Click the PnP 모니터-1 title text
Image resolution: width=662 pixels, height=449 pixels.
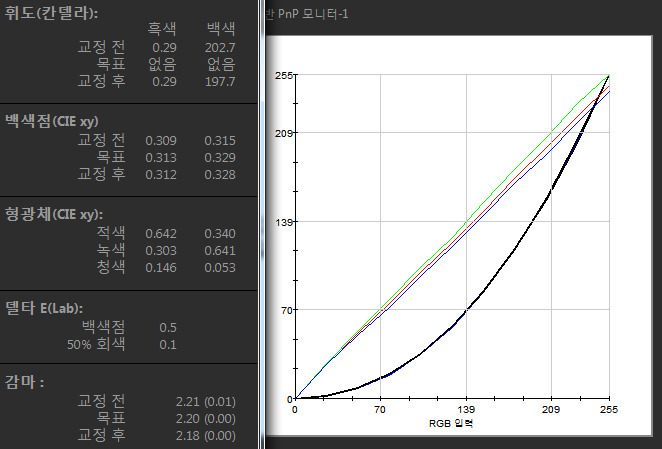click(x=313, y=14)
